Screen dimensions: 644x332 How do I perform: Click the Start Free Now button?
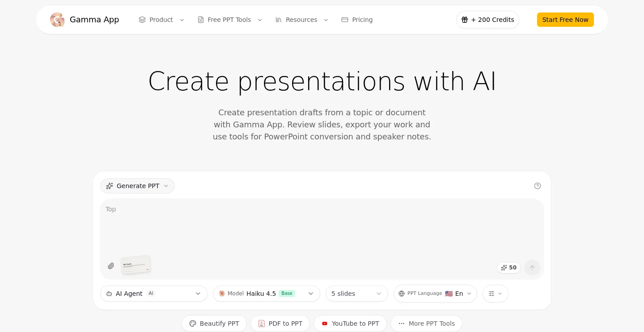[565, 20]
